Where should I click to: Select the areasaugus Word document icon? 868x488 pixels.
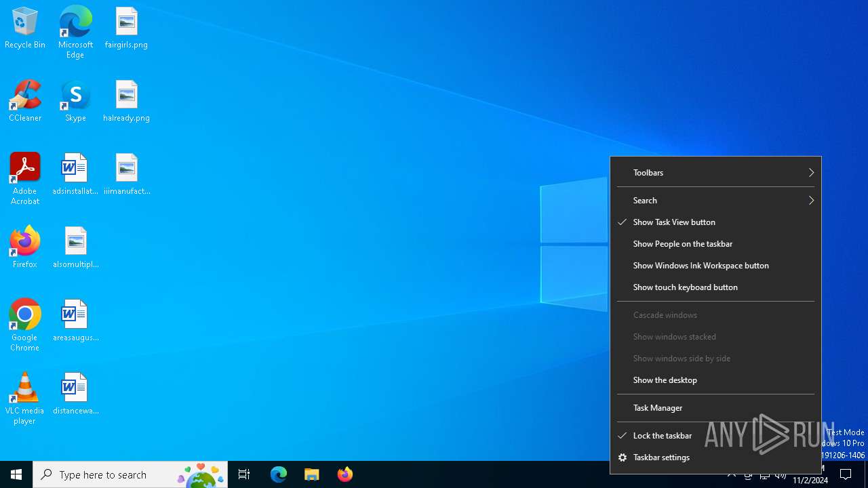point(75,321)
